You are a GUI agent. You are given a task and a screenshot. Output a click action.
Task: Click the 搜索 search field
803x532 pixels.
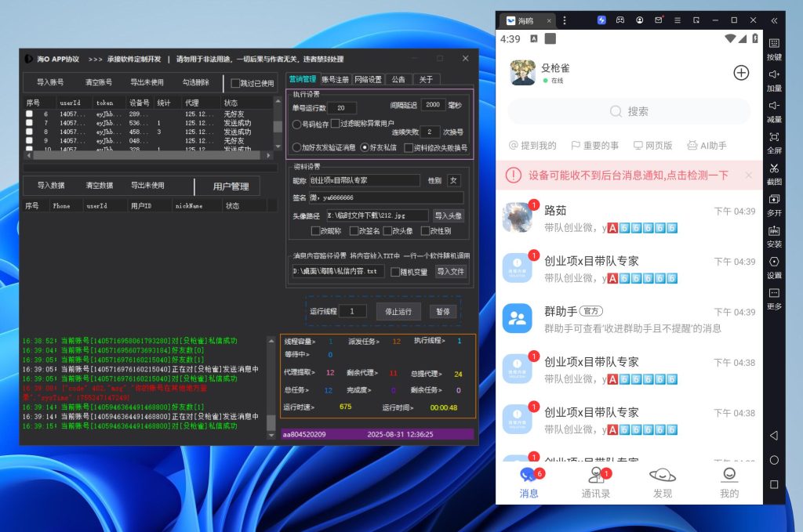629,111
